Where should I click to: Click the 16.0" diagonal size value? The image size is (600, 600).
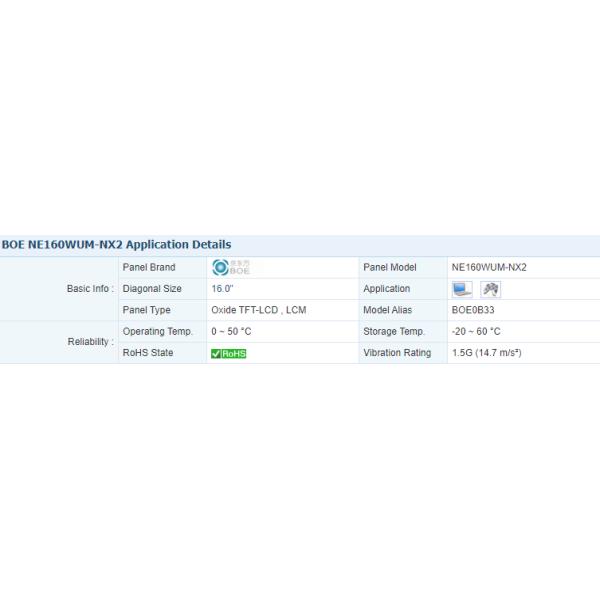click(x=223, y=289)
